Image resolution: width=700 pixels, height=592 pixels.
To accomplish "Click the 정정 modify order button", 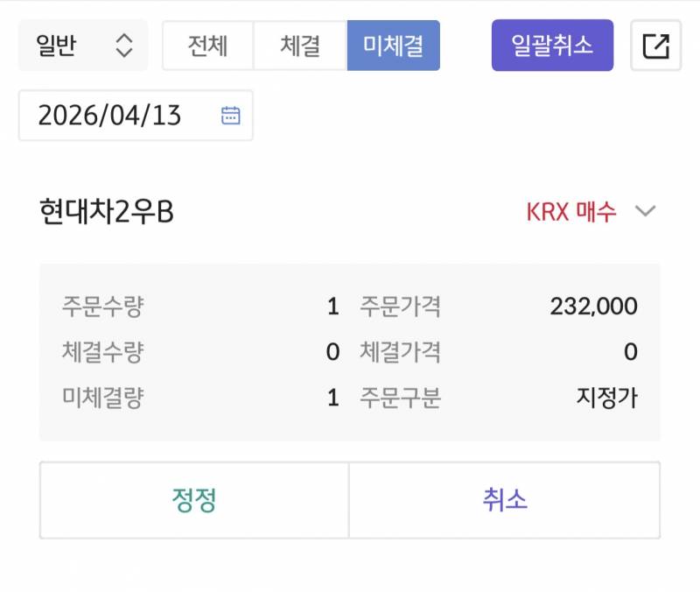I will (x=192, y=499).
